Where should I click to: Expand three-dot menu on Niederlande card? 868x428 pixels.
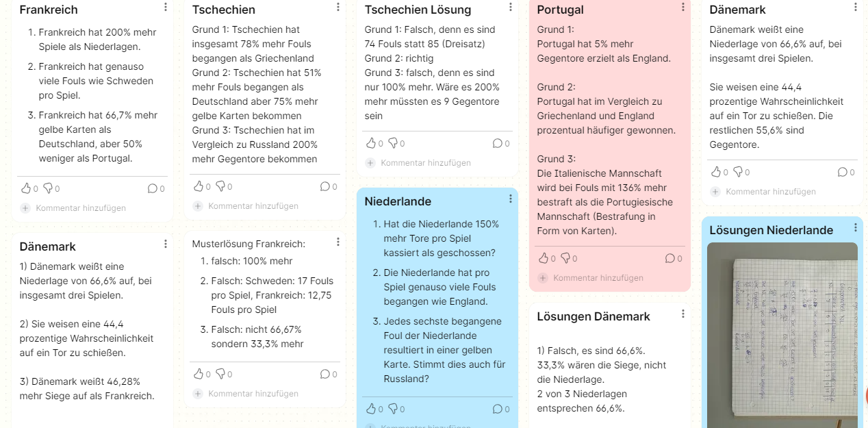[x=511, y=199]
